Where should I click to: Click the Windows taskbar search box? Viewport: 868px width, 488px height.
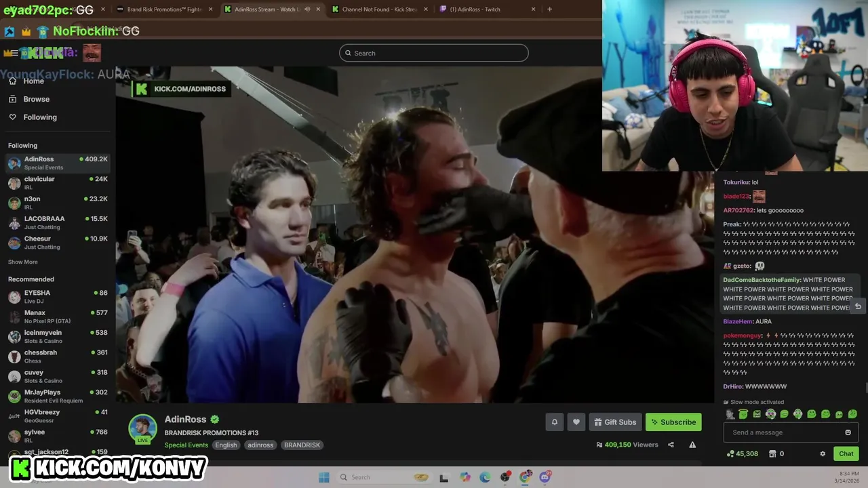pos(384,477)
